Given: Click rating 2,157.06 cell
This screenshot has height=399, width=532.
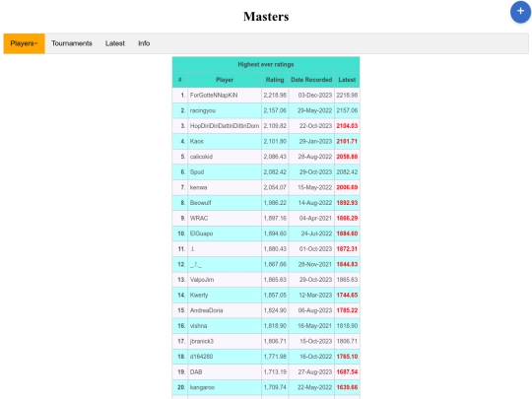Looking at the screenshot, I should (275, 110).
